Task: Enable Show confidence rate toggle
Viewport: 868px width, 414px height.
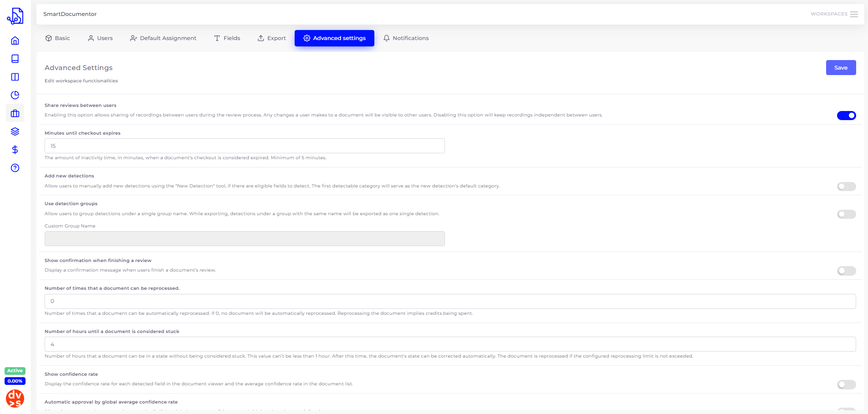Action: (846, 385)
